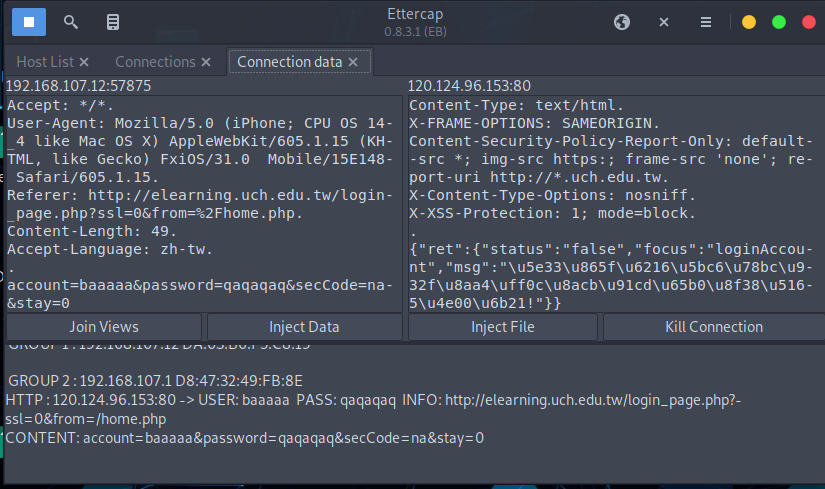Click Content-Type: text/html line
Screen dimensions: 825x489
516,105
